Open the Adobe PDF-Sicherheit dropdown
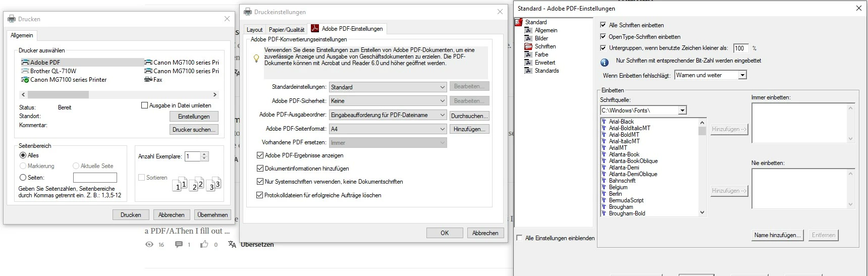 click(x=388, y=101)
